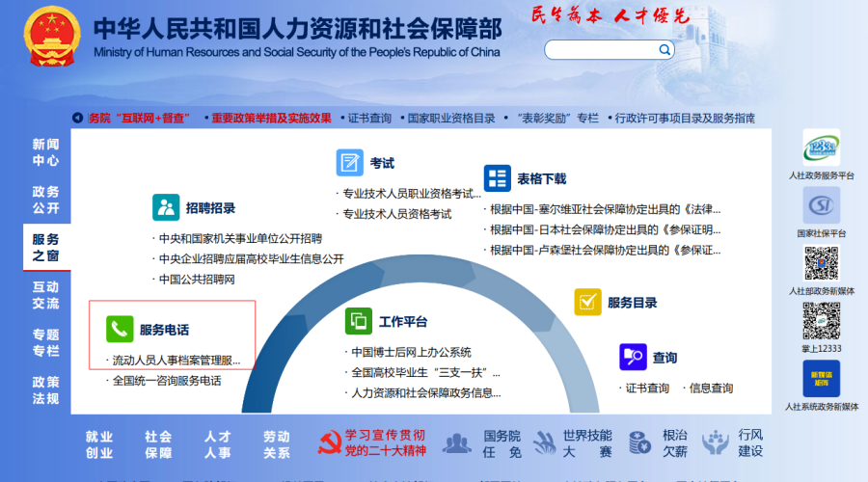Click the 掌上12333 QR code
The image size is (868, 482).
(x=822, y=321)
